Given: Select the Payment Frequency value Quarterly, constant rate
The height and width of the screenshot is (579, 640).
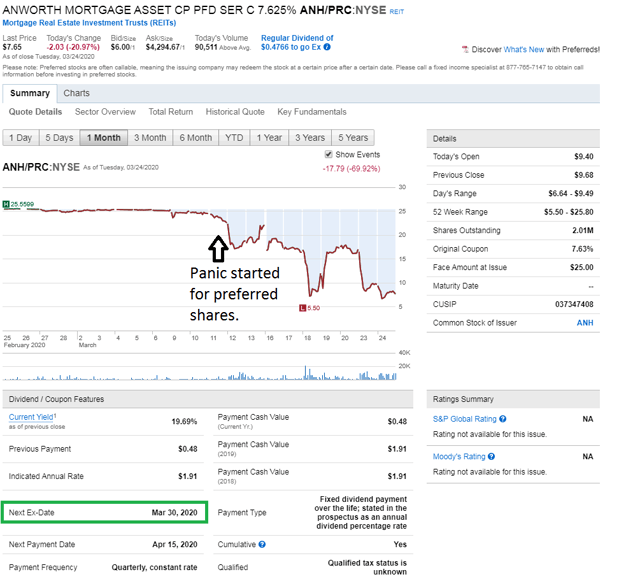Looking at the screenshot, I should point(154,567).
